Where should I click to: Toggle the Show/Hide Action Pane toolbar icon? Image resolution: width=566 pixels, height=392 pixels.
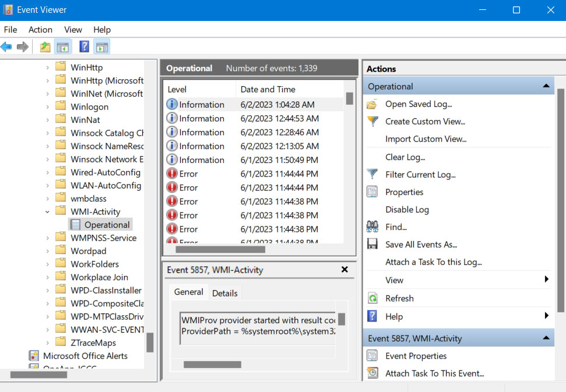click(102, 47)
